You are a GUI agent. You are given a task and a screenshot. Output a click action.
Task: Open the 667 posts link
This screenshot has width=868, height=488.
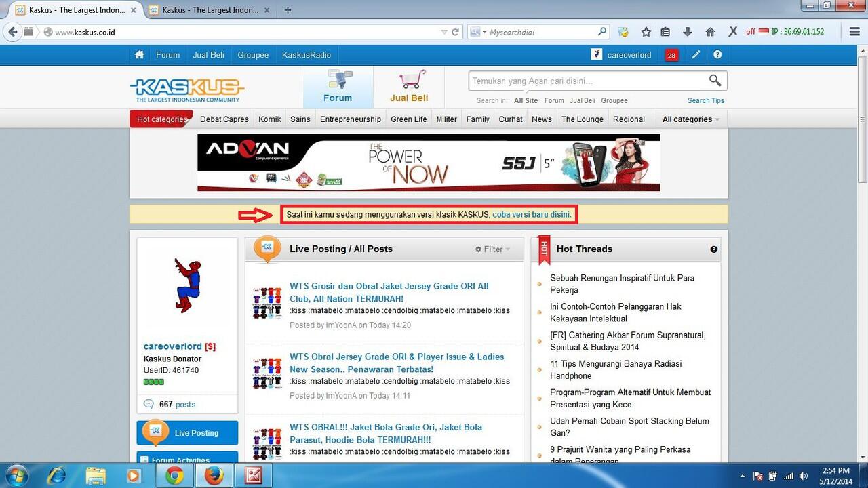(x=177, y=405)
